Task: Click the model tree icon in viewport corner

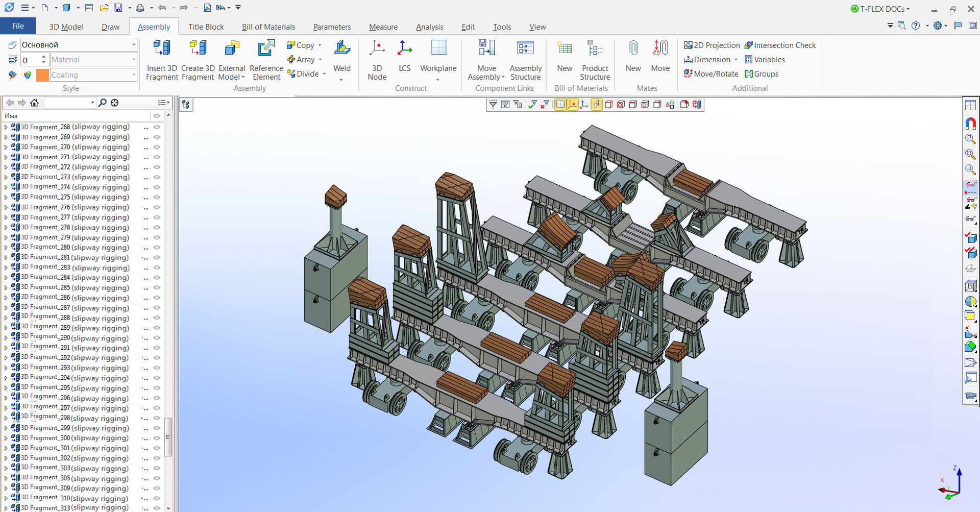Action: 186,105
